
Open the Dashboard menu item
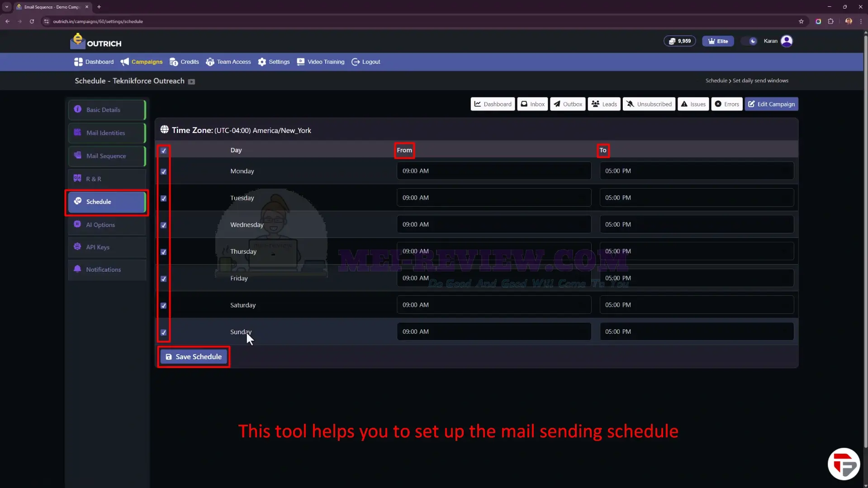pos(94,62)
